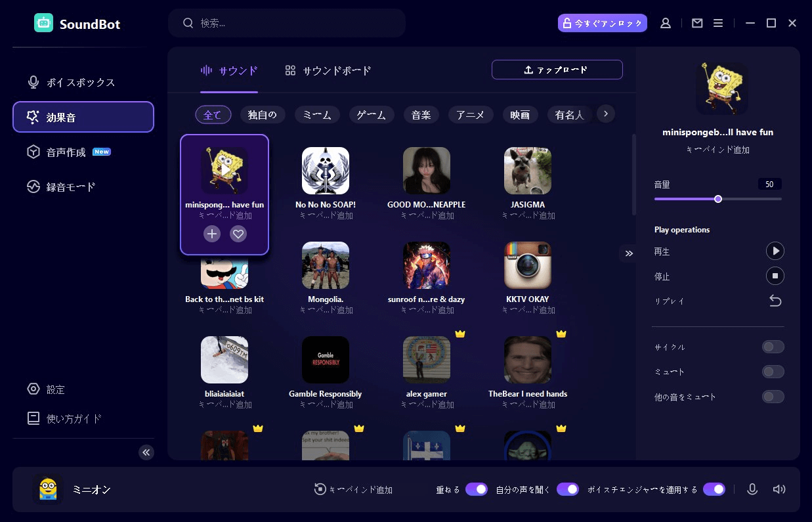Select the KKTV OKAY Instagram icon sound
The height and width of the screenshot is (522, 812).
pyautogui.click(x=528, y=265)
